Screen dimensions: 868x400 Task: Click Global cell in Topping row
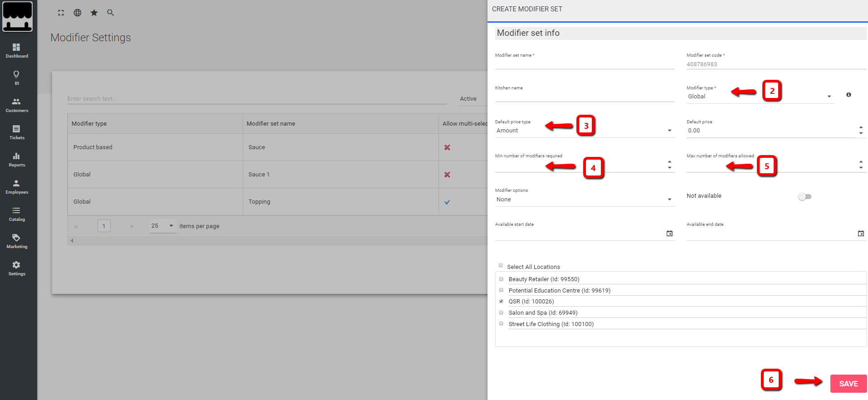click(155, 202)
